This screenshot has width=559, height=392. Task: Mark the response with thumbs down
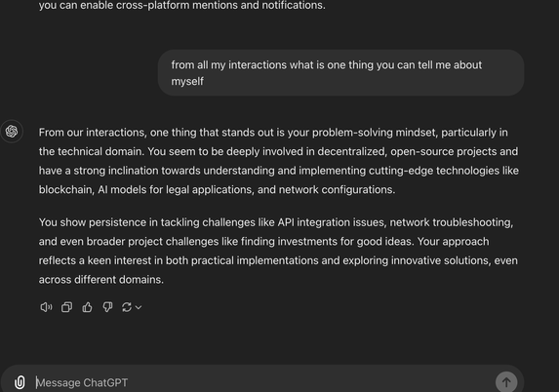(107, 307)
